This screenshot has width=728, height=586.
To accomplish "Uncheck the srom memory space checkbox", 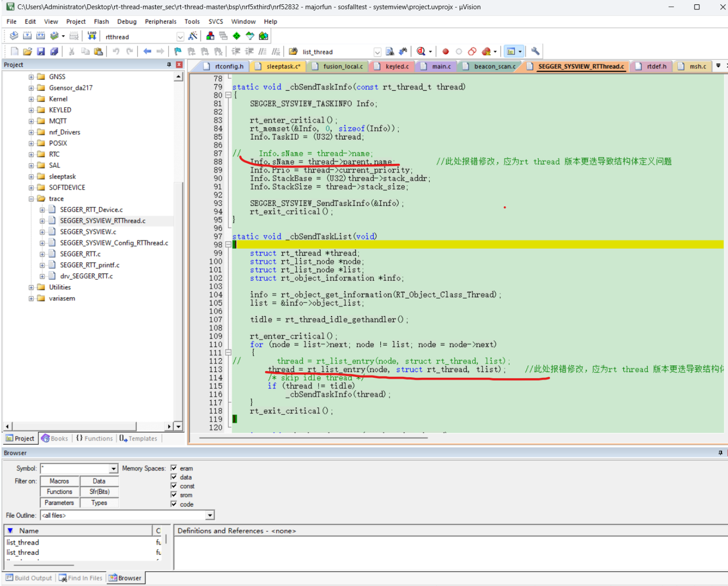I will pyautogui.click(x=174, y=495).
